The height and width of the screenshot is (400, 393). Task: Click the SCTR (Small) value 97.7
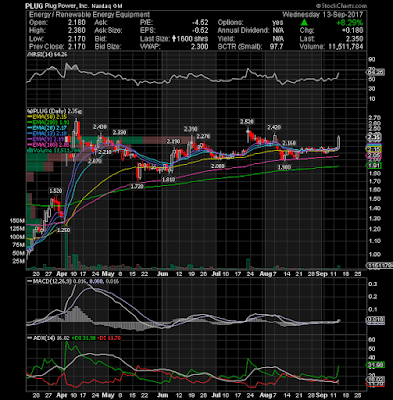click(x=276, y=47)
